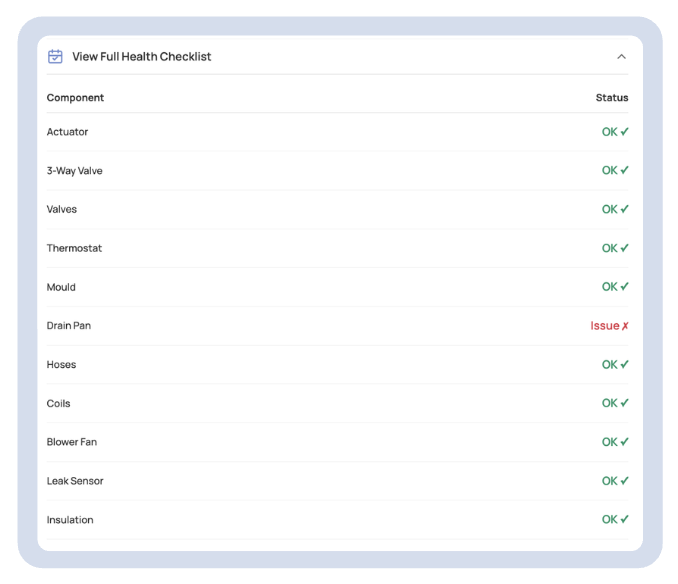Image resolution: width=678 pixels, height=584 pixels.
Task: Click the Mould OK checkmark status
Action: click(x=615, y=287)
